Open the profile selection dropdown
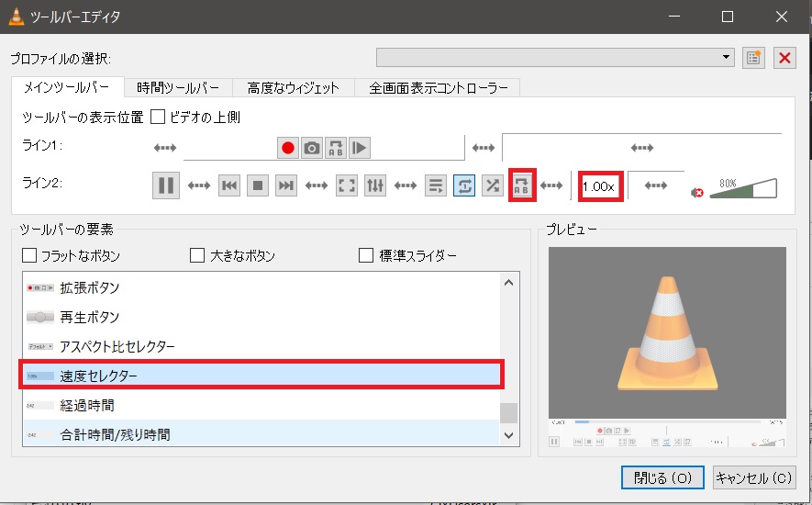Screen dimensions: 812x505 click(556, 58)
